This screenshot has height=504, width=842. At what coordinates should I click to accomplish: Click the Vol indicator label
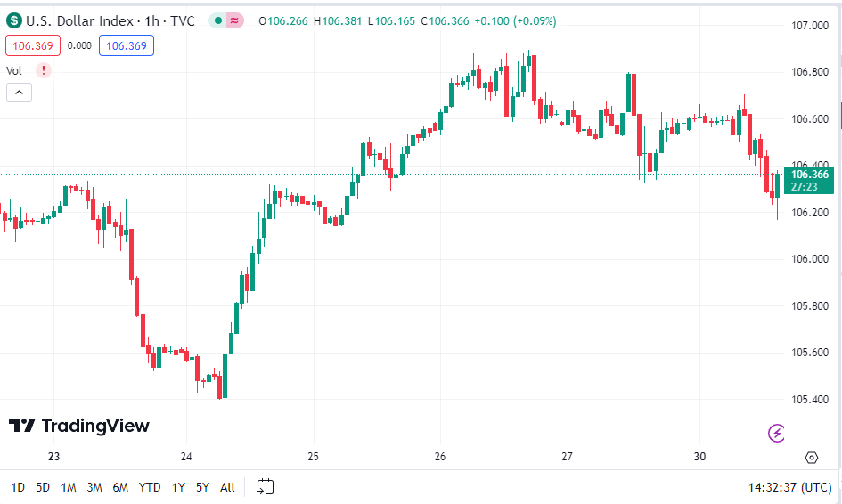tap(14, 70)
